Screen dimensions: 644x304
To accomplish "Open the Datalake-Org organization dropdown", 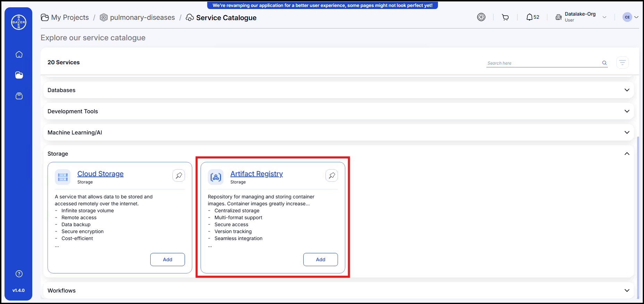I will (604, 17).
